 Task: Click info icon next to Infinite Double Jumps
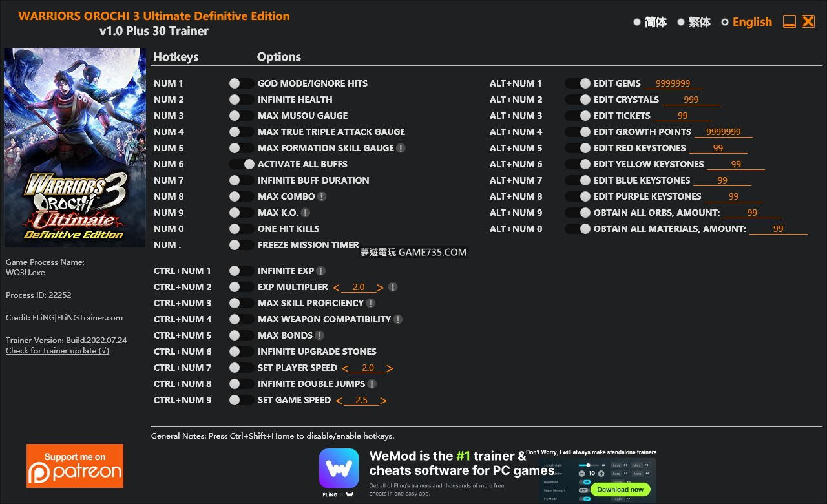point(372,384)
